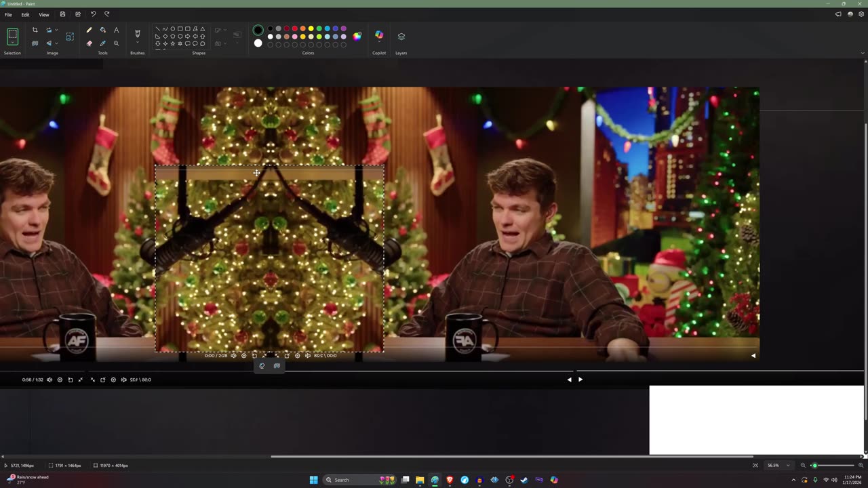Image resolution: width=868 pixels, height=488 pixels.
Task: Choose the green color swatch
Action: [x=319, y=29]
